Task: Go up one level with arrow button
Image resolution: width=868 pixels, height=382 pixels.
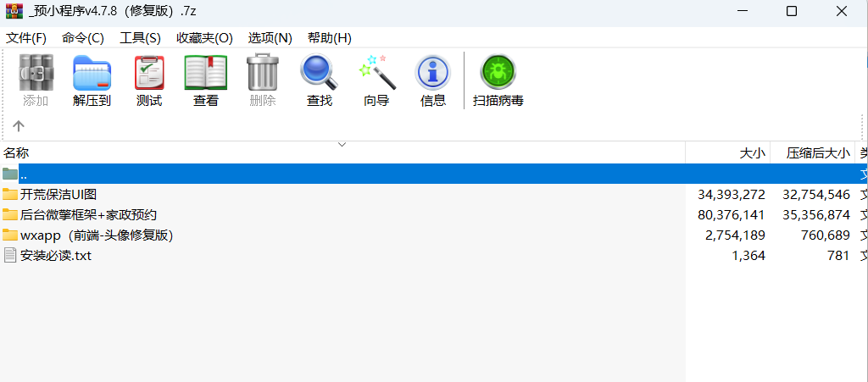Action: click(19, 126)
